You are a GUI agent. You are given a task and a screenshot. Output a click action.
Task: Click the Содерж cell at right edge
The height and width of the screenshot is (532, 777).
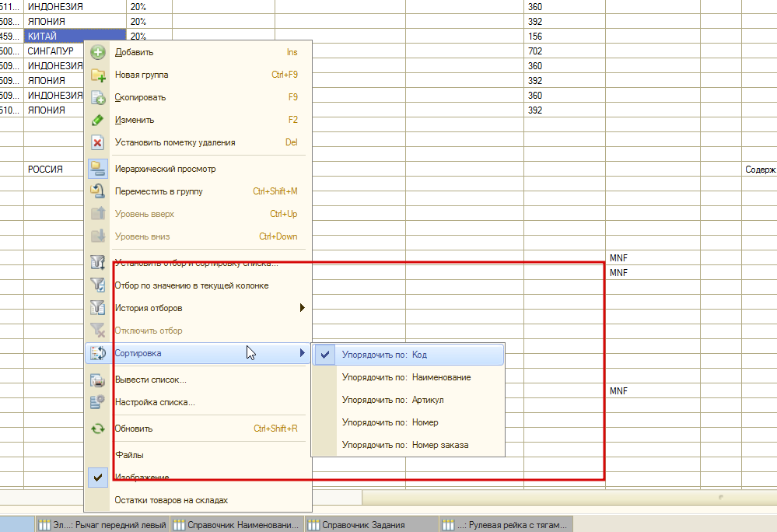tap(760, 170)
